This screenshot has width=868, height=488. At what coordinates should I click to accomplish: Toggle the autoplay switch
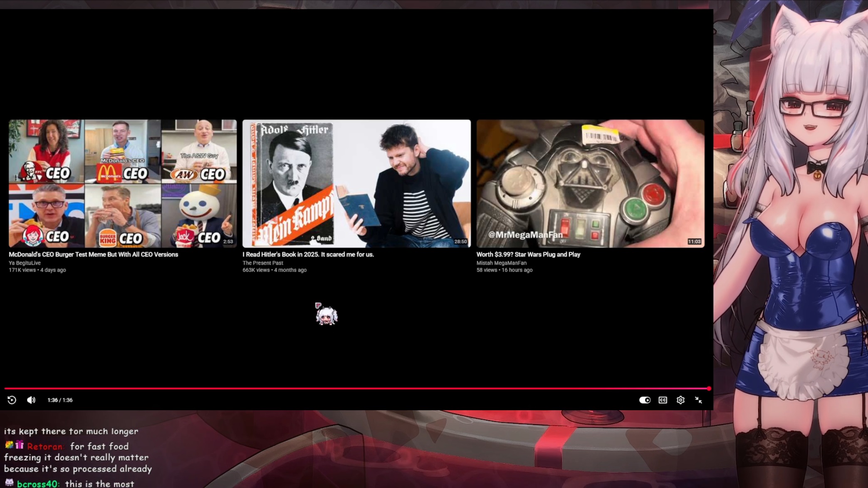645,400
